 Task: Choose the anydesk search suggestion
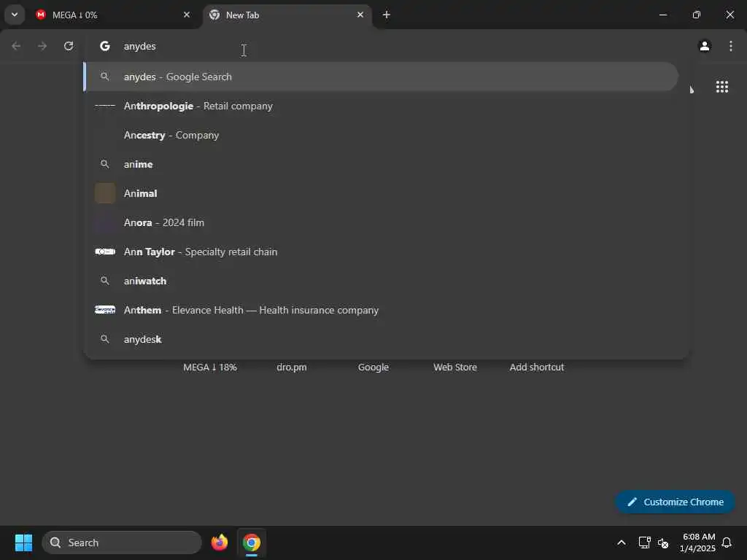click(381, 339)
